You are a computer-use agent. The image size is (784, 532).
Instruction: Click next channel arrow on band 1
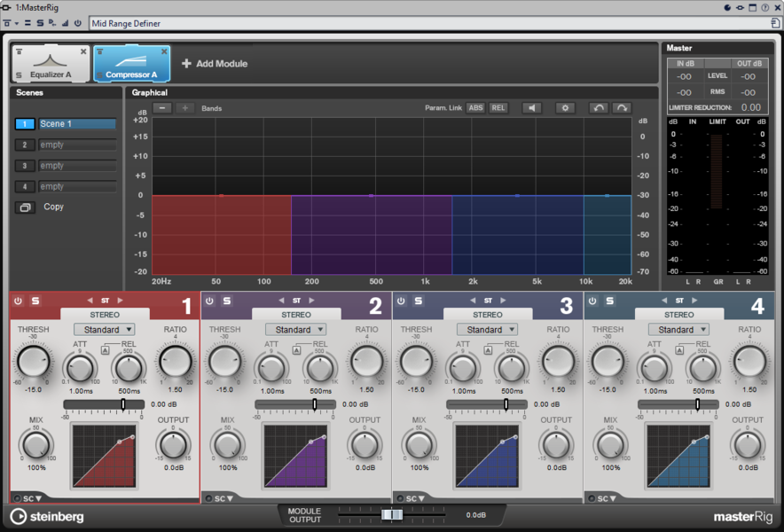pos(120,301)
